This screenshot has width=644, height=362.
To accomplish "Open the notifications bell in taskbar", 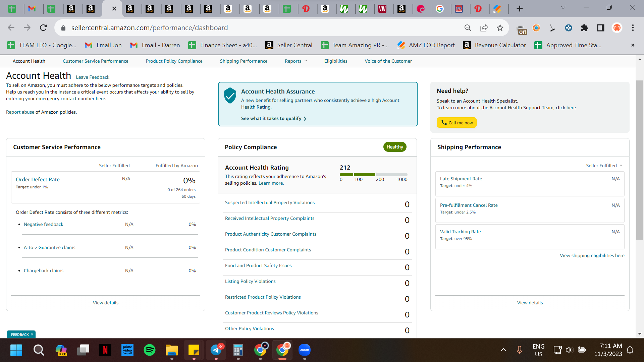I will (630, 350).
